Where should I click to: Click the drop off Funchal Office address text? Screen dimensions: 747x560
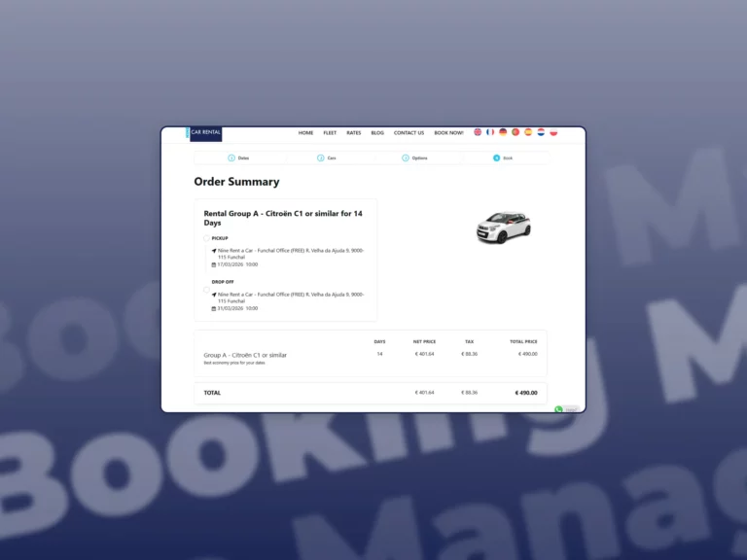click(x=291, y=297)
